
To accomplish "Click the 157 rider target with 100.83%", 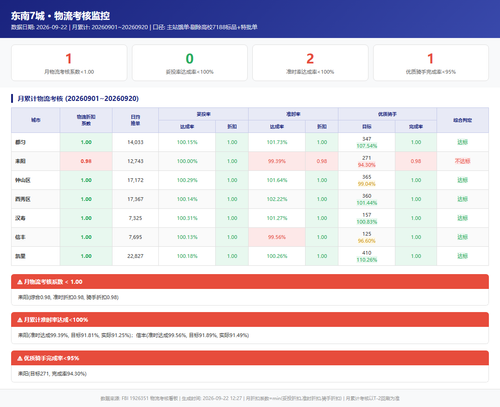I will (x=367, y=218).
